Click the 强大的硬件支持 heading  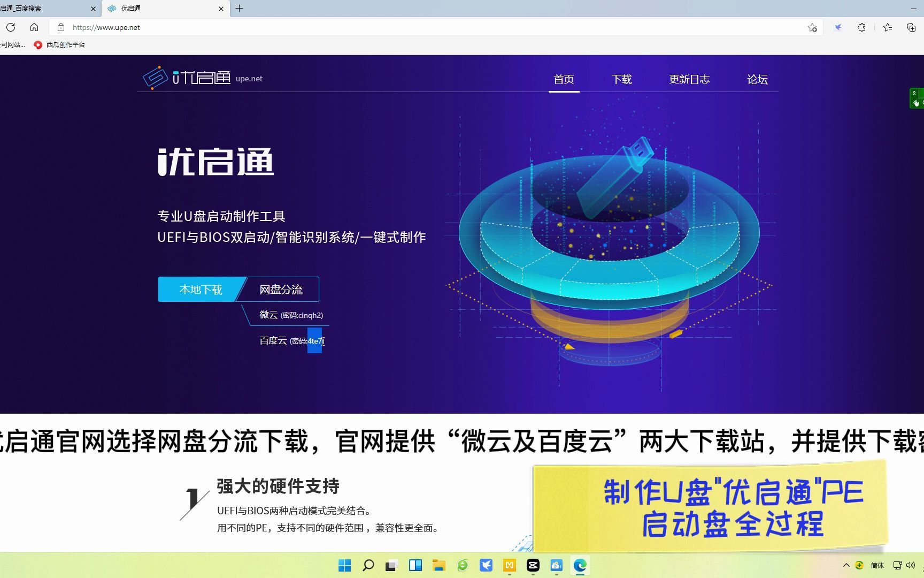point(278,486)
